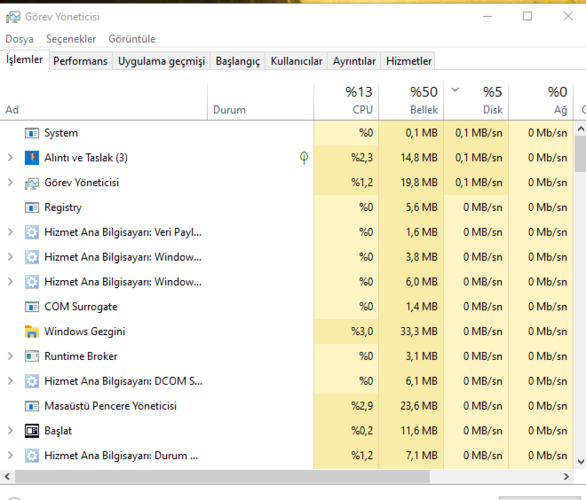Open the Dosya menu
586x500 pixels.
tap(19, 39)
